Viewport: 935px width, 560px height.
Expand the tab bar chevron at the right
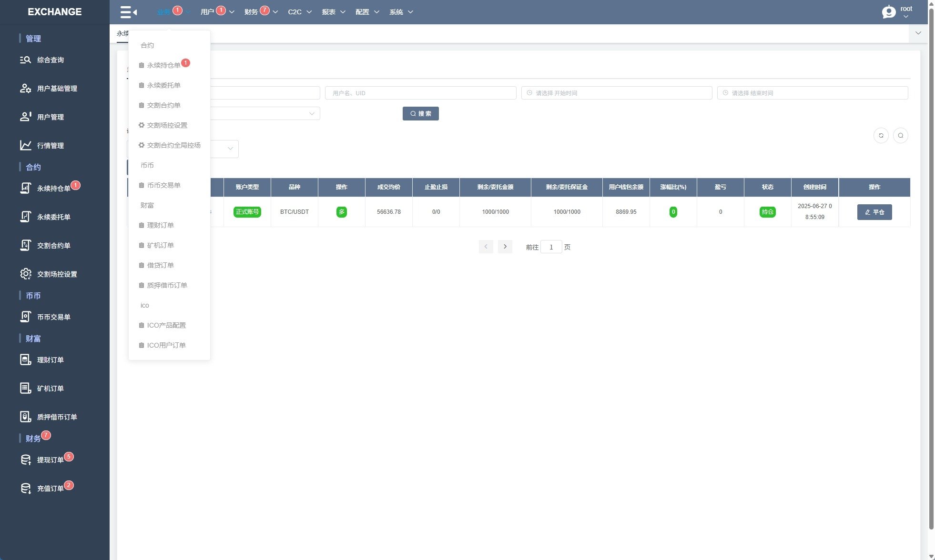click(x=918, y=33)
